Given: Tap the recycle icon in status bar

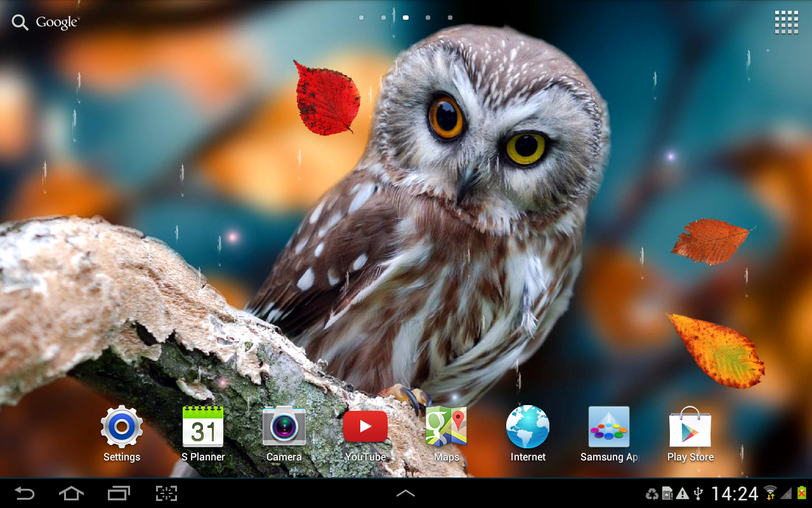Looking at the screenshot, I should (x=652, y=493).
